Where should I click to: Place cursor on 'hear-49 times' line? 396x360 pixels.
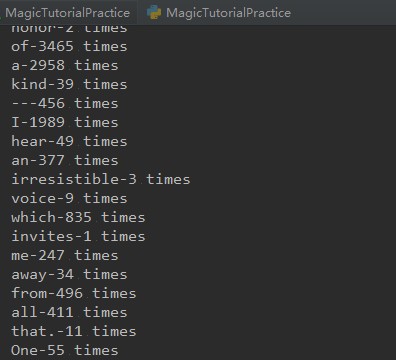tap(69, 141)
